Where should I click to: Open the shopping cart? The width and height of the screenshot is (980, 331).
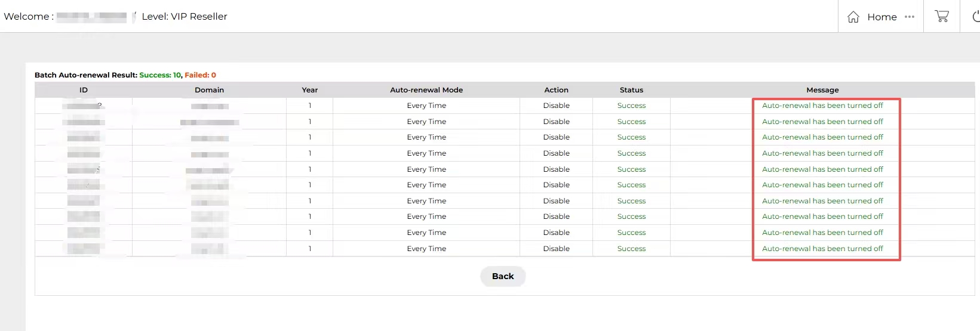pyautogui.click(x=942, y=16)
